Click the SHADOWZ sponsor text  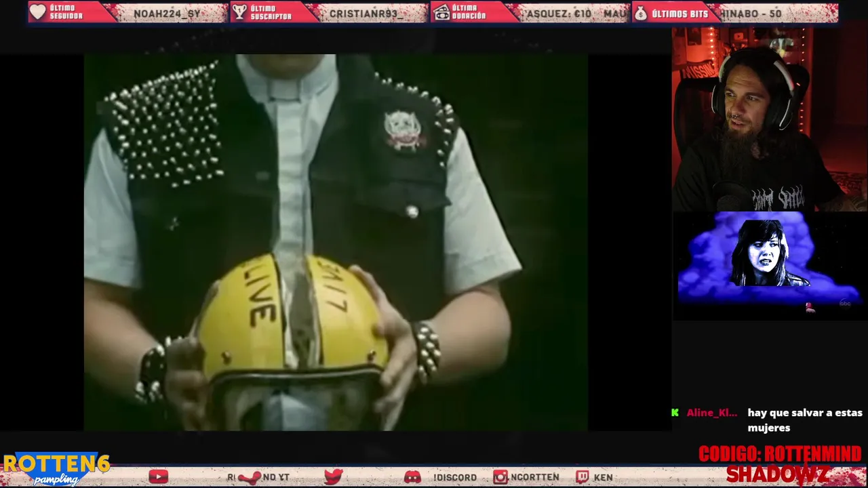778,474
